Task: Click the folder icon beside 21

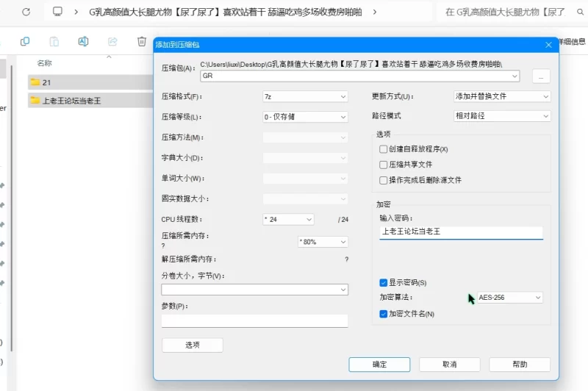Action: [35, 82]
